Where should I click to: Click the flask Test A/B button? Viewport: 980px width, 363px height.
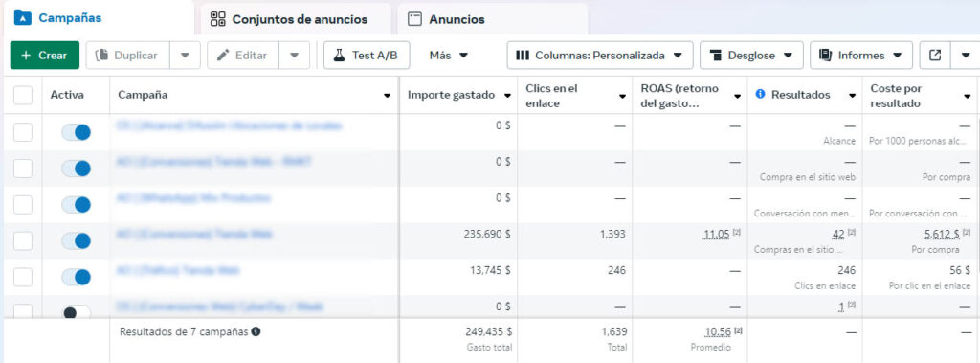pos(367,56)
